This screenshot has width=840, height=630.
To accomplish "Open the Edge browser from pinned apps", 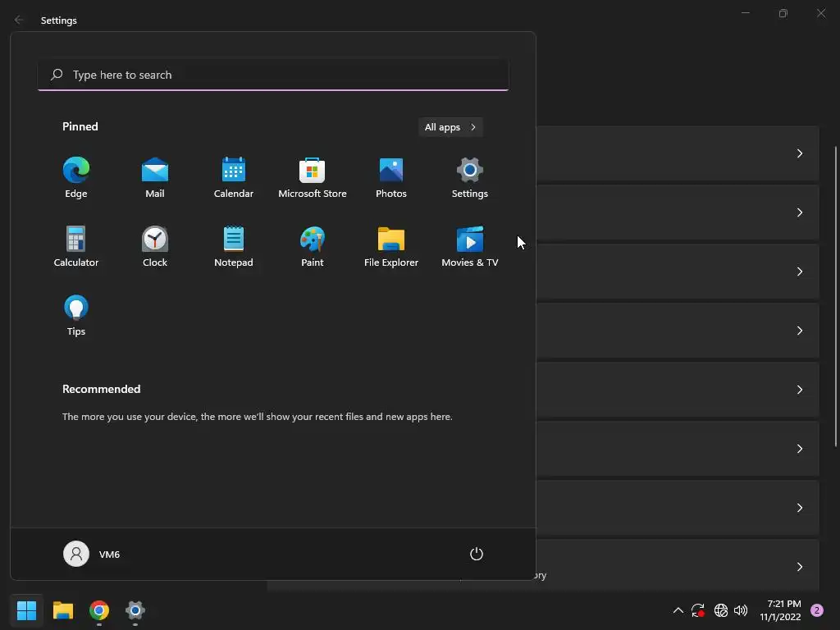I will (x=76, y=177).
